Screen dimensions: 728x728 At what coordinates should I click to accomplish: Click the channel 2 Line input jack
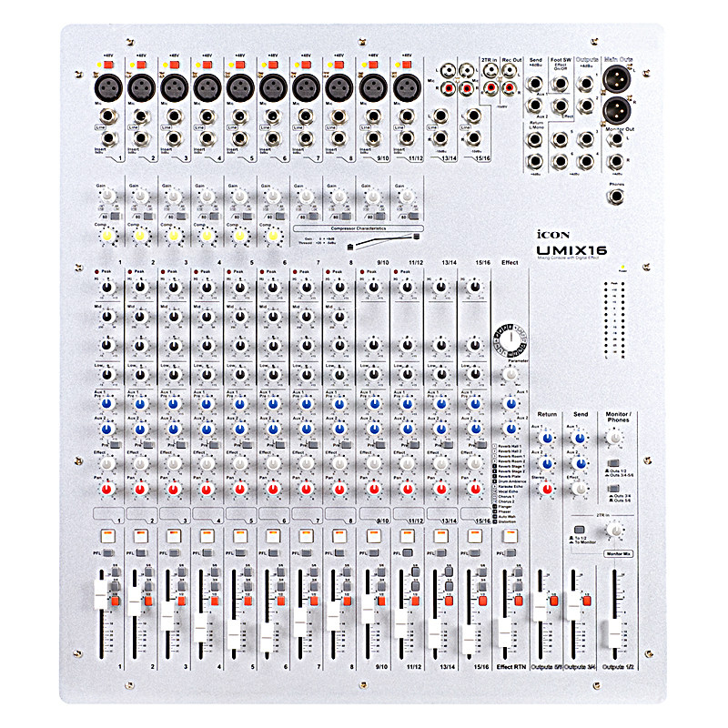(x=141, y=116)
